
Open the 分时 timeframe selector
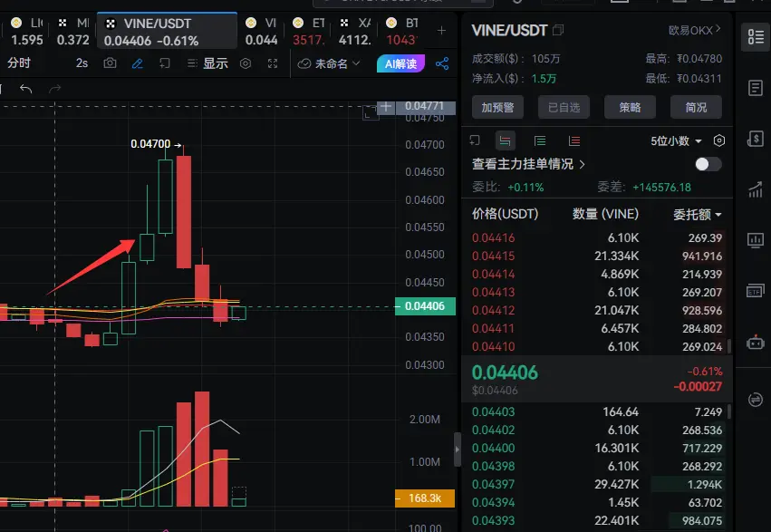pos(19,63)
